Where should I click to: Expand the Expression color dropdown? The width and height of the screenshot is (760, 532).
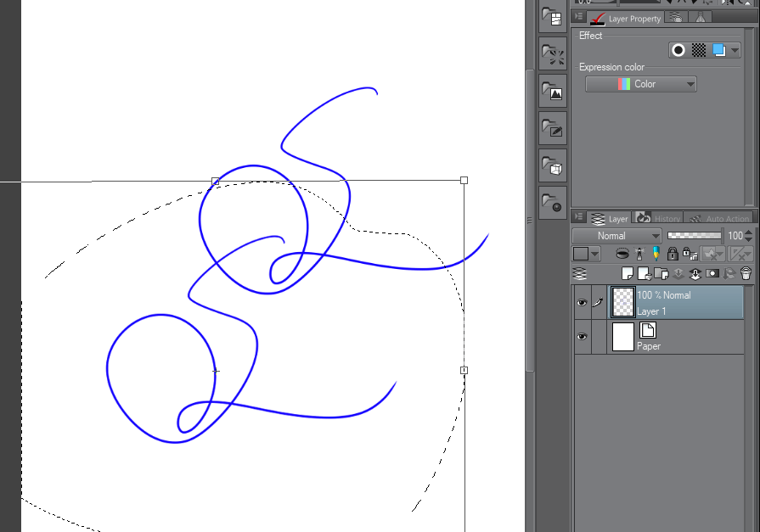[x=641, y=84]
